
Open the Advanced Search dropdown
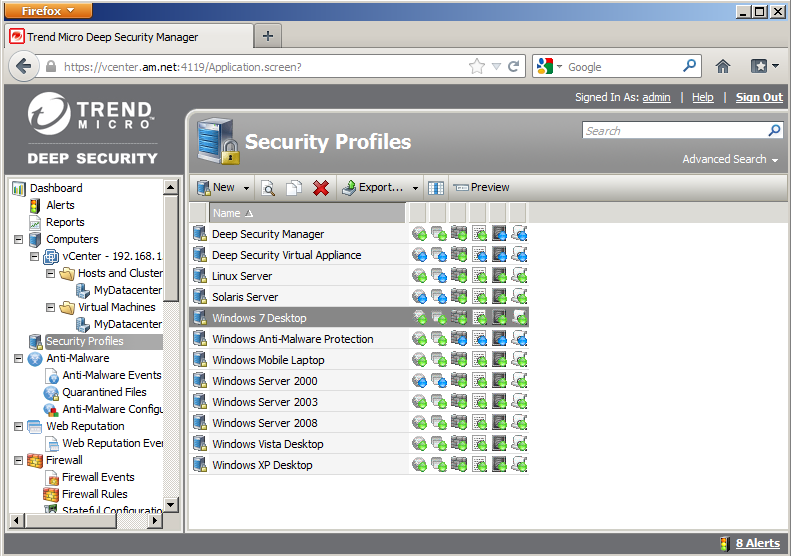729,159
